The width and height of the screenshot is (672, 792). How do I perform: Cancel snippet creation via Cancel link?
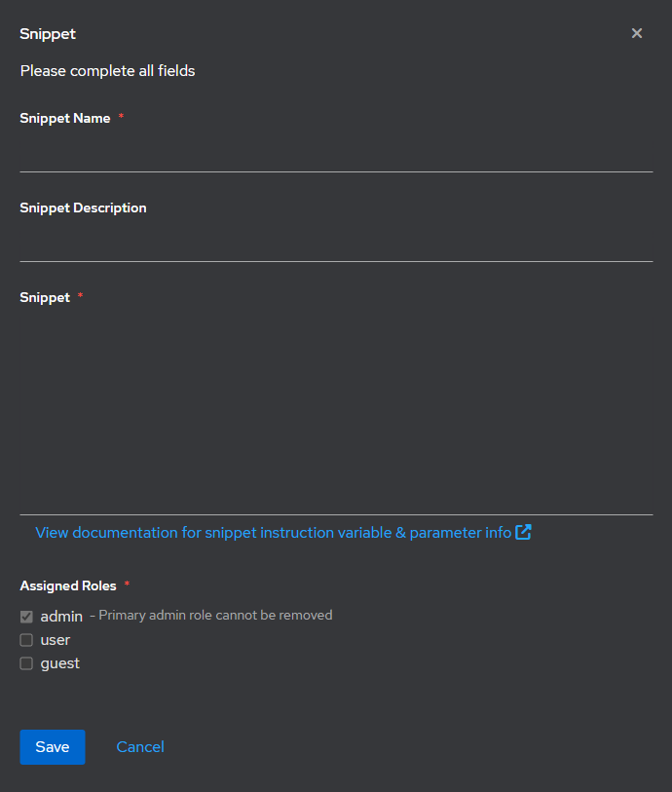pyautogui.click(x=140, y=747)
